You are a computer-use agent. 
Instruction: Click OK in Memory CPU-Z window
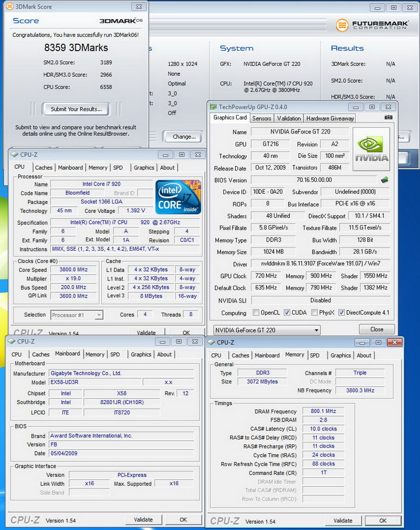383,521
